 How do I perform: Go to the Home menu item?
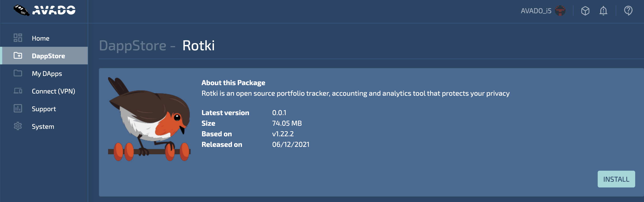41,38
